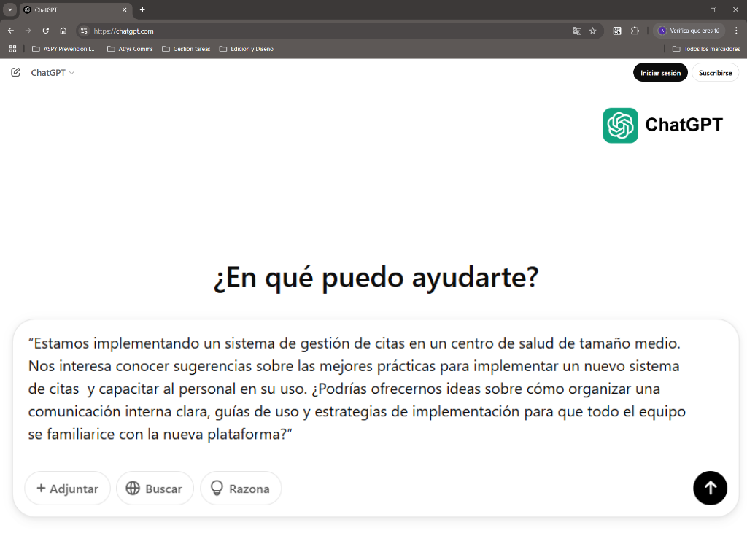Click the Verifica que eres tú profile chip

tap(689, 31)
